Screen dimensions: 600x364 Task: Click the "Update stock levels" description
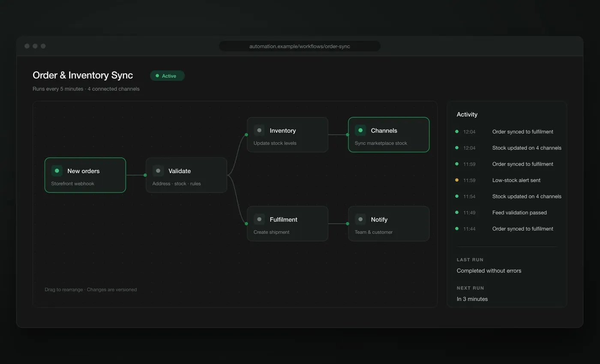[275, 143]
